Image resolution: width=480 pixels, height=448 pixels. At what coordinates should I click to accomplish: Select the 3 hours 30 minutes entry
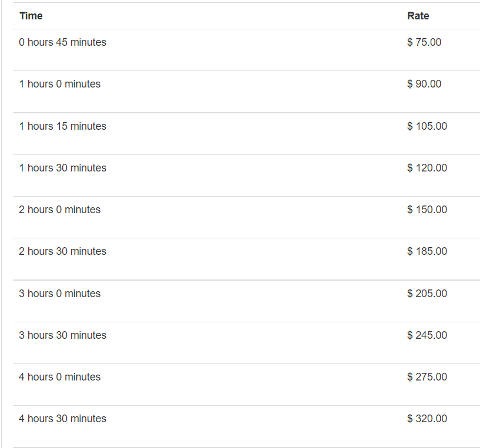(63, 335)
